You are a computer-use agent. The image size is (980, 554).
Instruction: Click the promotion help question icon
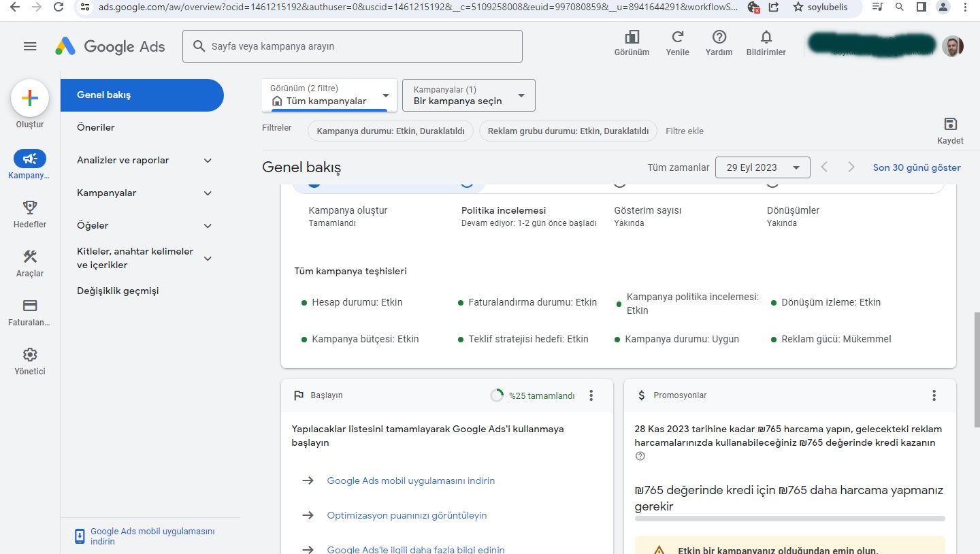pos(640,457)
